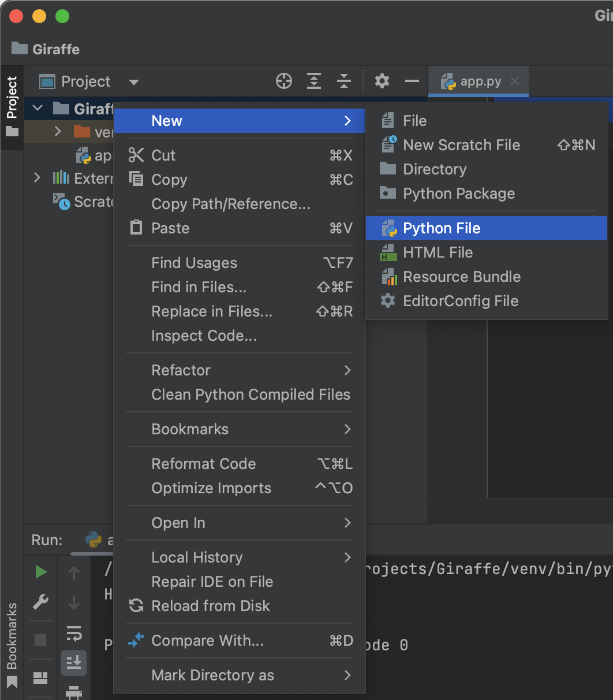The image size is (613, 700).
Task: Expand Mark Directory as submenu
Action: coord(240,675)
